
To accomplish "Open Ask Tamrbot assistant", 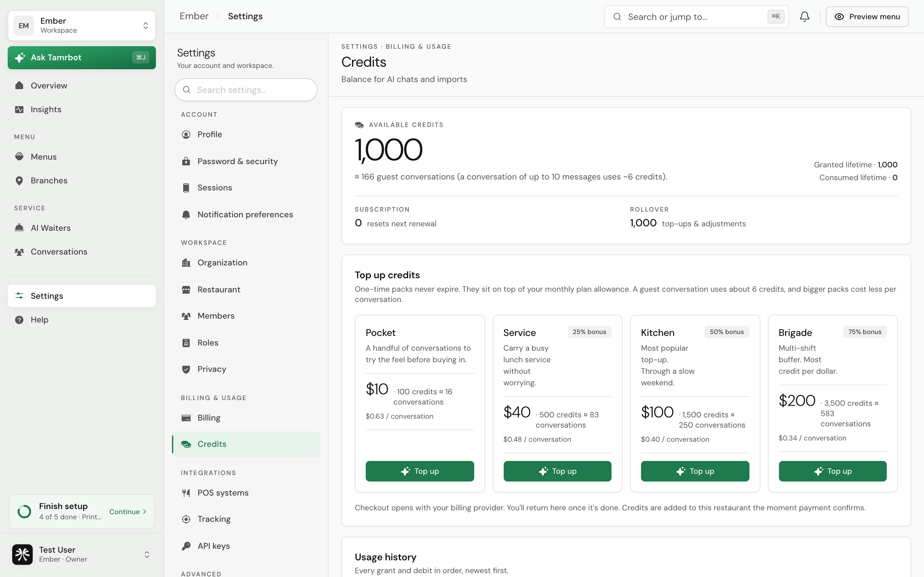I will 82,58.
